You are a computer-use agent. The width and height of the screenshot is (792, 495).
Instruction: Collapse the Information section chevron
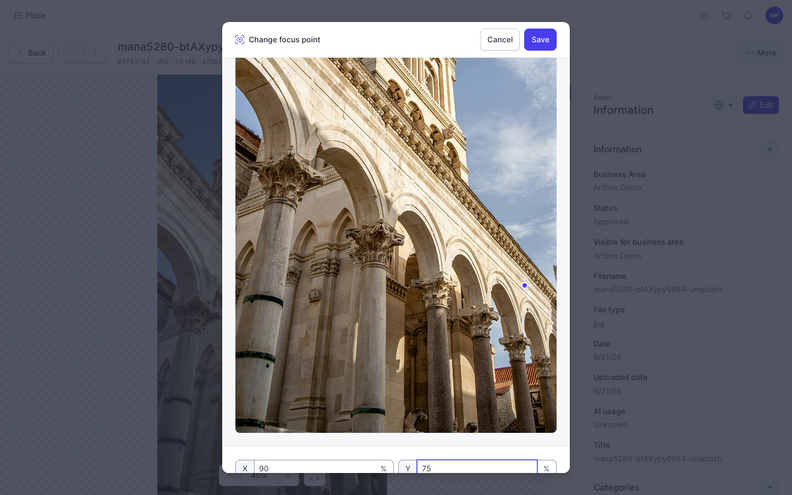click(770, 149)
